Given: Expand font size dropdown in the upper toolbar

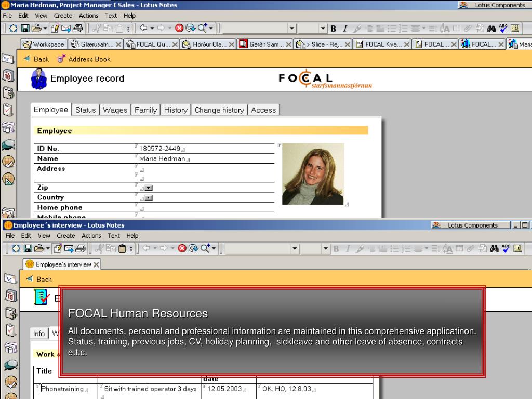Looking at the screenshot, I should tap(323, 29).
